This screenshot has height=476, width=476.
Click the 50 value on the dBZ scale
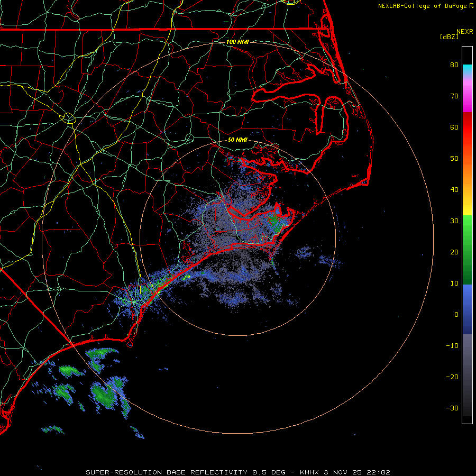tap(454, 159)
